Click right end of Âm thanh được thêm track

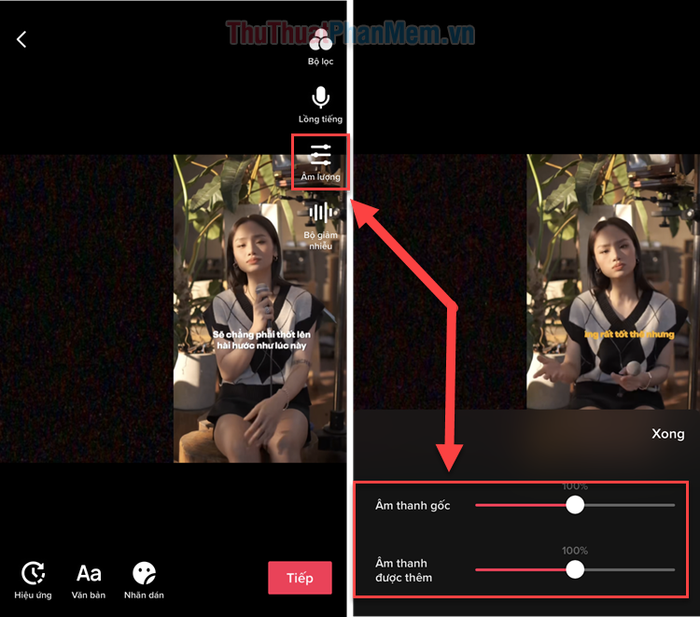point(672,570)
